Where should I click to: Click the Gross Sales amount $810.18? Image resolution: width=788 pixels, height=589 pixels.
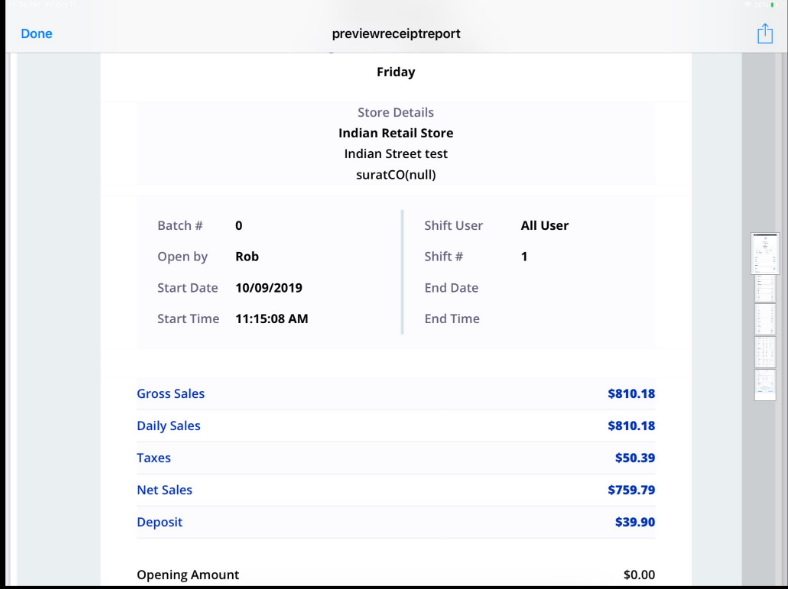pos(631,394)
